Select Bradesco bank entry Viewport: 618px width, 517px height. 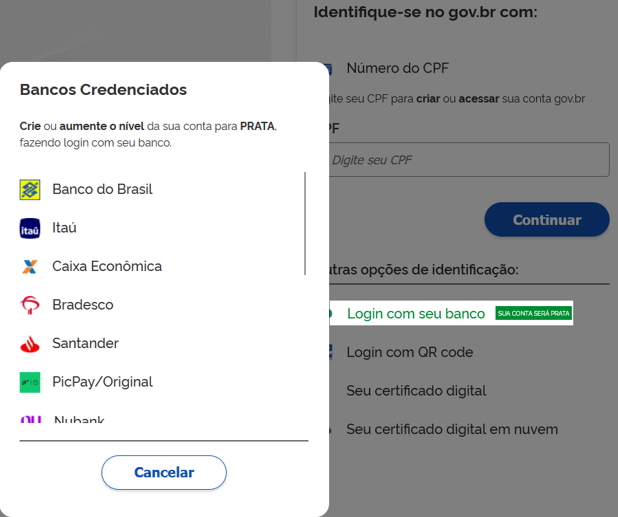pos(83,305)
